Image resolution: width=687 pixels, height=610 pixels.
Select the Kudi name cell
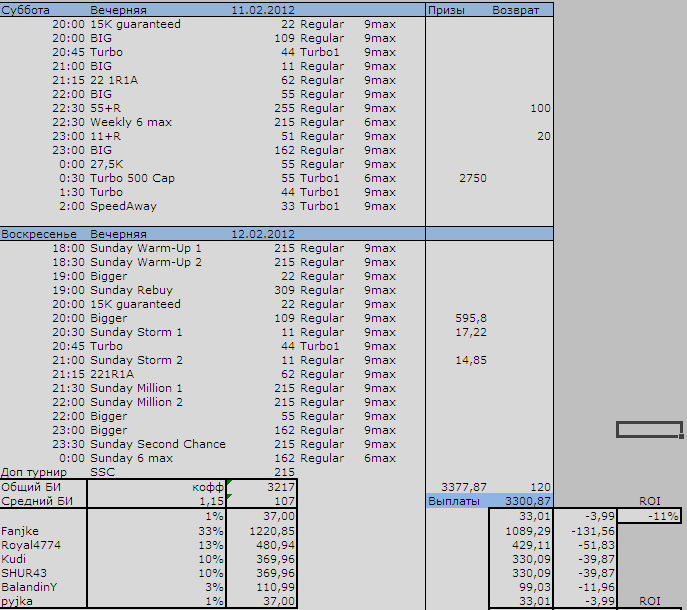coord(13,559)
